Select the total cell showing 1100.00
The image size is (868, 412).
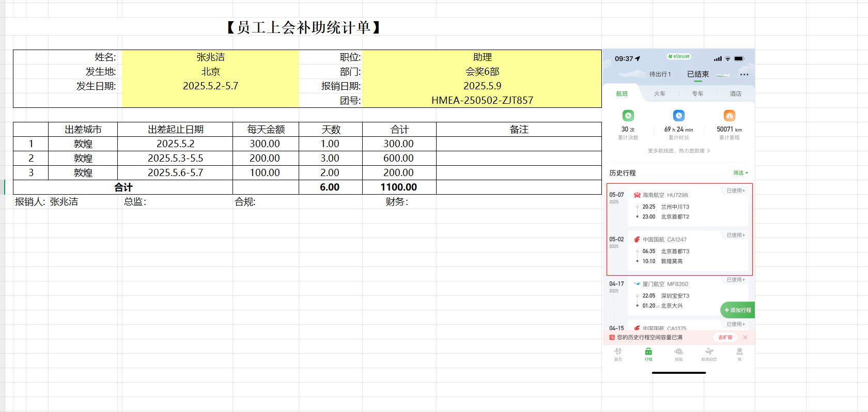click(x=399, y=187)
